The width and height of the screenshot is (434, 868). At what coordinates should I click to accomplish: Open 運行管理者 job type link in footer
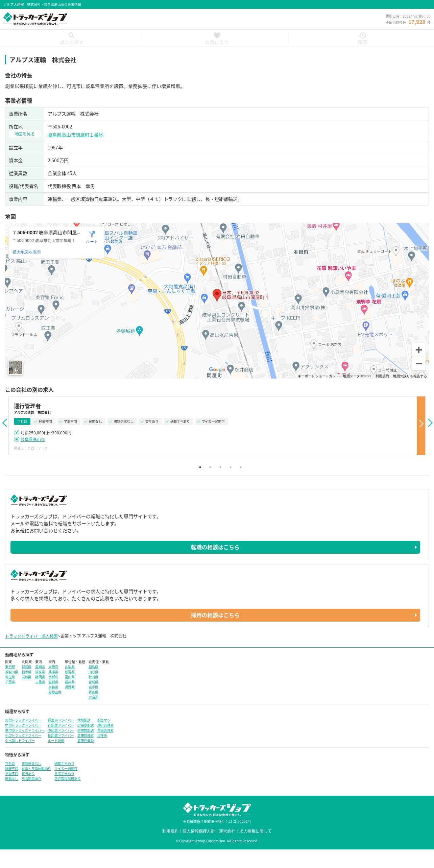tap(105, 725)
